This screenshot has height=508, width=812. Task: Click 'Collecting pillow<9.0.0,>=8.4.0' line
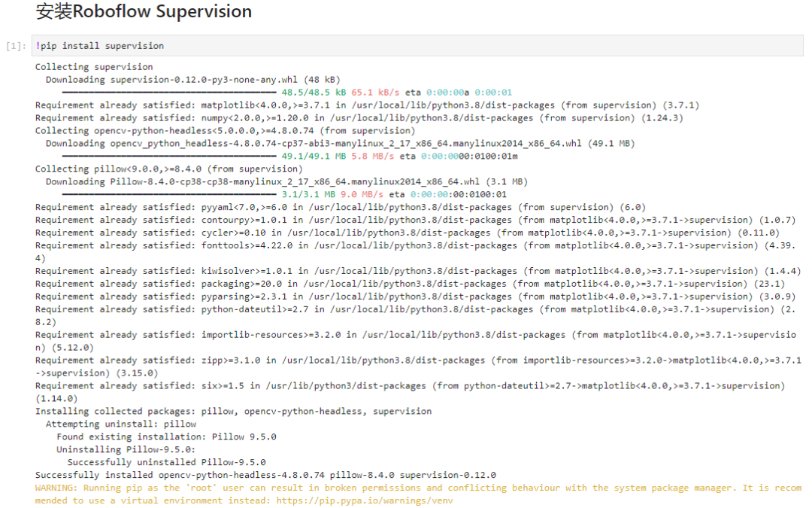[x=169, y=169]
